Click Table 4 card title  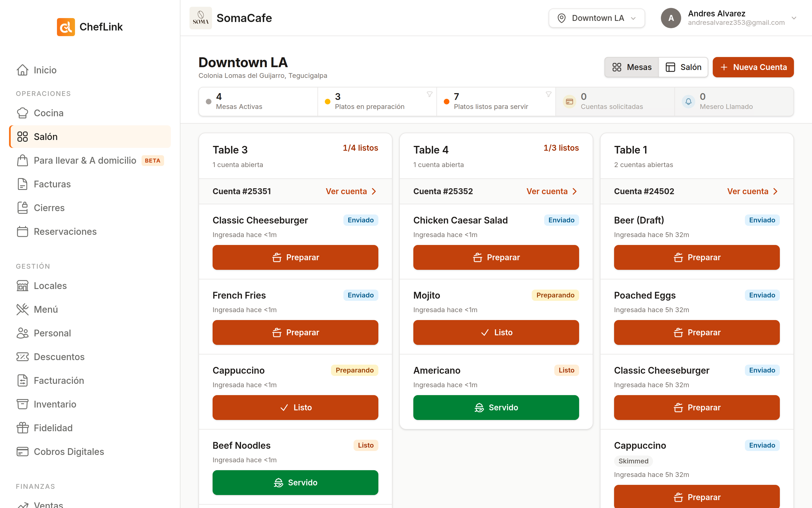coord(431,150)
